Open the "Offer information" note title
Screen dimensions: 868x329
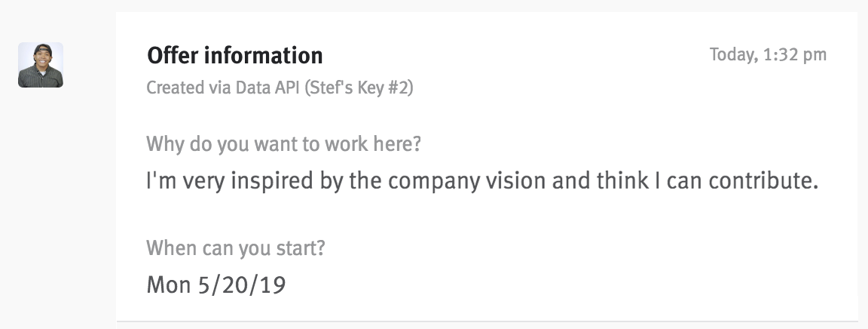[234, 56]
